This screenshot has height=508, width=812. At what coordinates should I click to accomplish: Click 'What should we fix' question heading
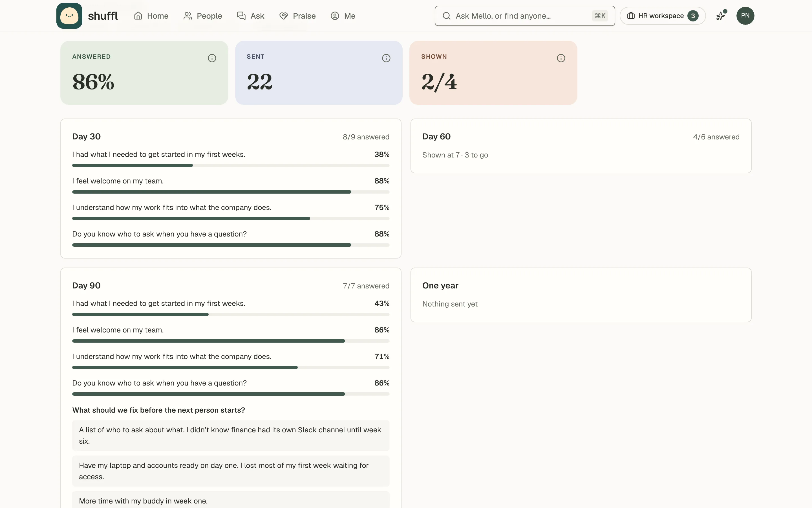(x=158, y=410)
